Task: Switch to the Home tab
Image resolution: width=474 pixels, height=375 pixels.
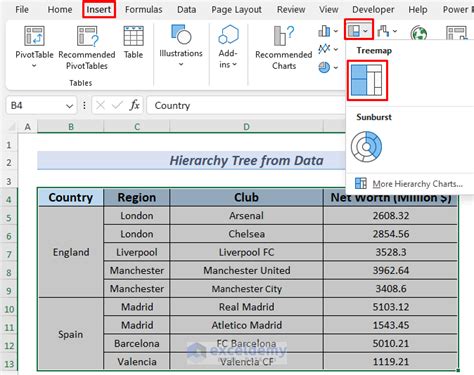Action: [60, 10]
